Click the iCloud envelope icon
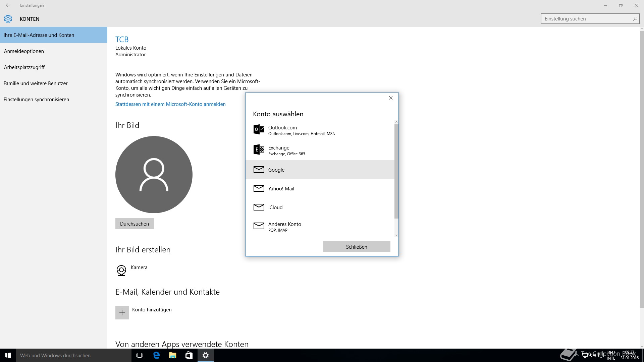Image resolution: width=644 pixels, height=362 pixels. click(x=259, y=207)
